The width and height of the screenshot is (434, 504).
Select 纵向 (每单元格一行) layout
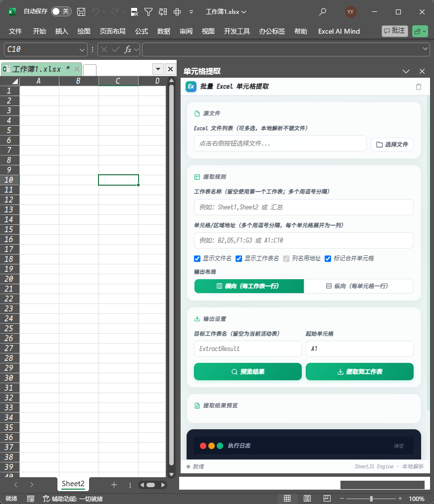(358, 286)
